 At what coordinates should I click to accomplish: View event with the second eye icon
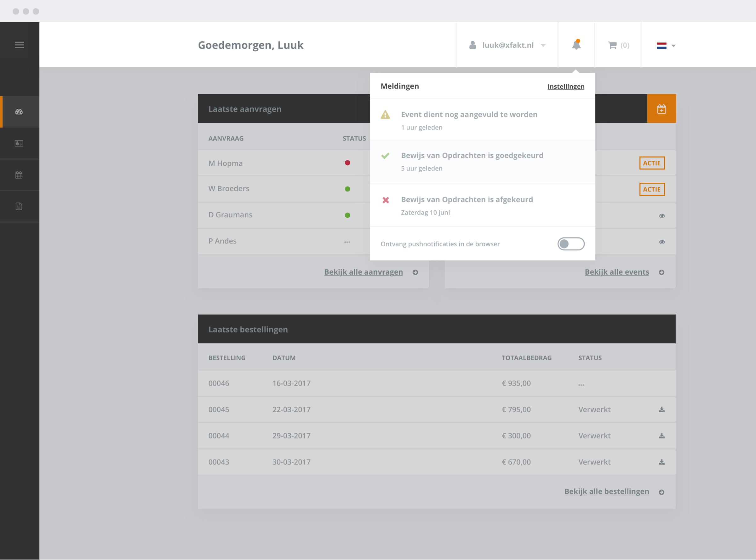[x=661, y=242]
